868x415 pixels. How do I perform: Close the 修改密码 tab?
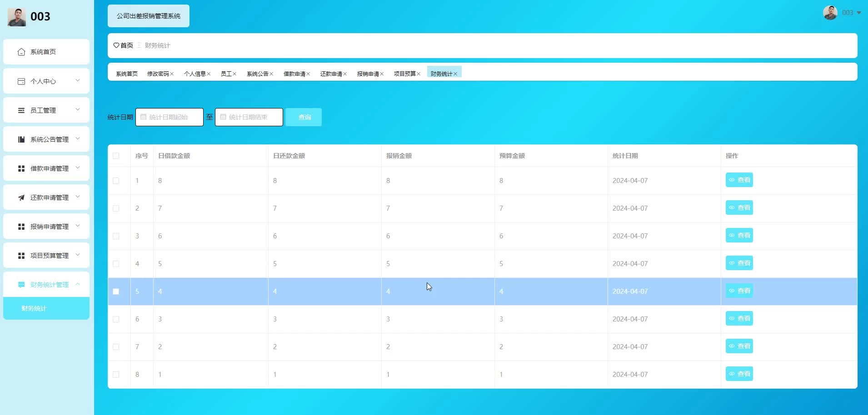click(172, 74)
